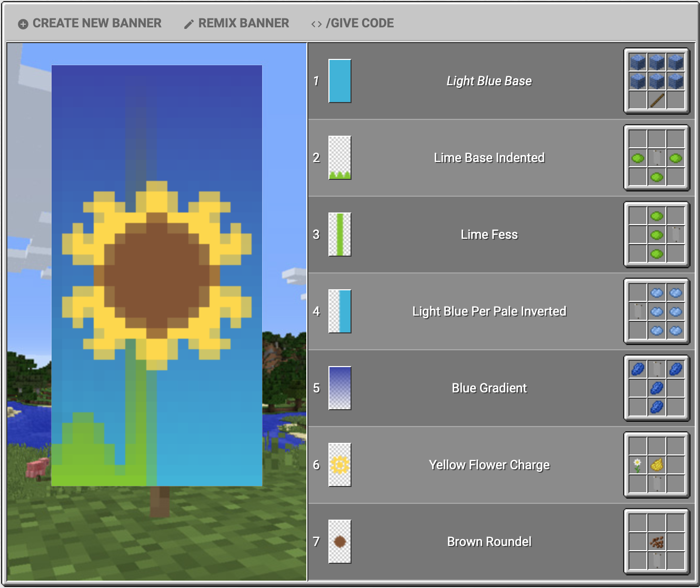The height and width of the screenshot is (588, 700).
Task: Select the Blue Gradient pattern thumbnail
Action: coord(339,388)
